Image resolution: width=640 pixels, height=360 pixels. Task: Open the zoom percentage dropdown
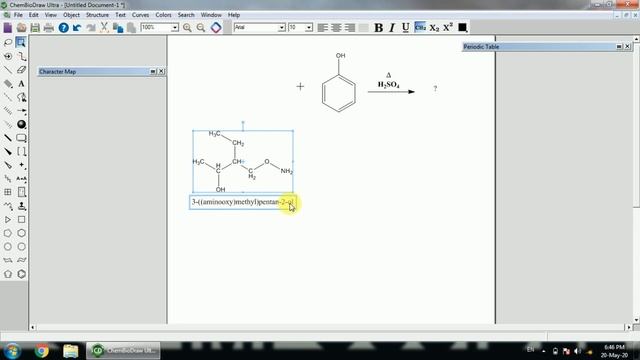[175, 27]
